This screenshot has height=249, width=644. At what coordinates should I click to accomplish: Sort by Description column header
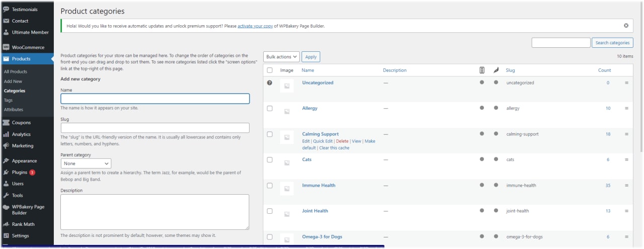394,70
